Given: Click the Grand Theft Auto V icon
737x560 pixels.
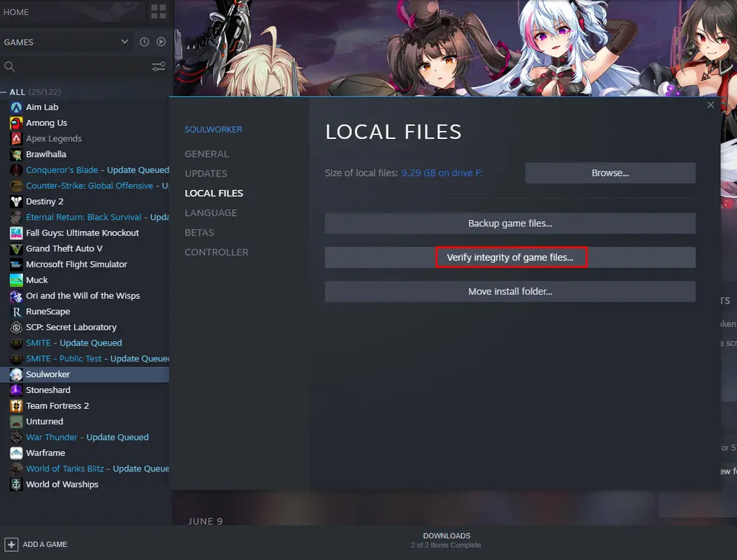Looking at the screenshot, I should coord(16,249).
